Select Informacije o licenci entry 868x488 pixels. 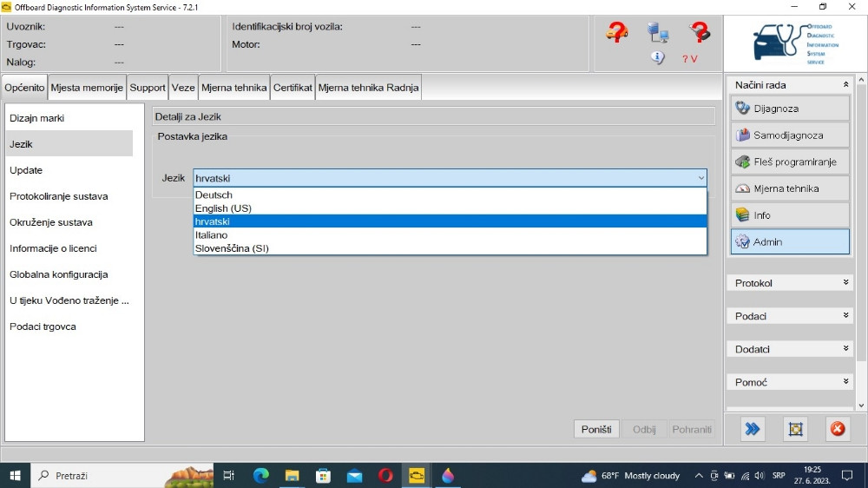tap(69, 248)
